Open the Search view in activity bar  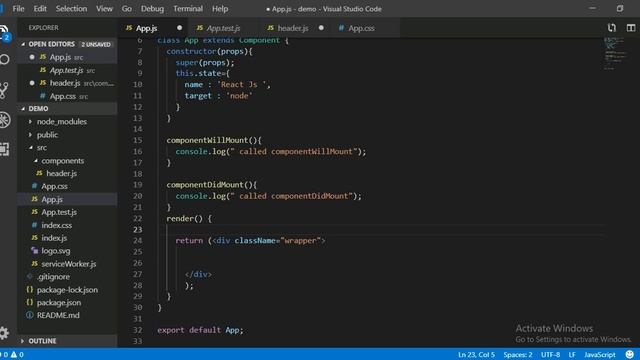(x=4, y=60)
